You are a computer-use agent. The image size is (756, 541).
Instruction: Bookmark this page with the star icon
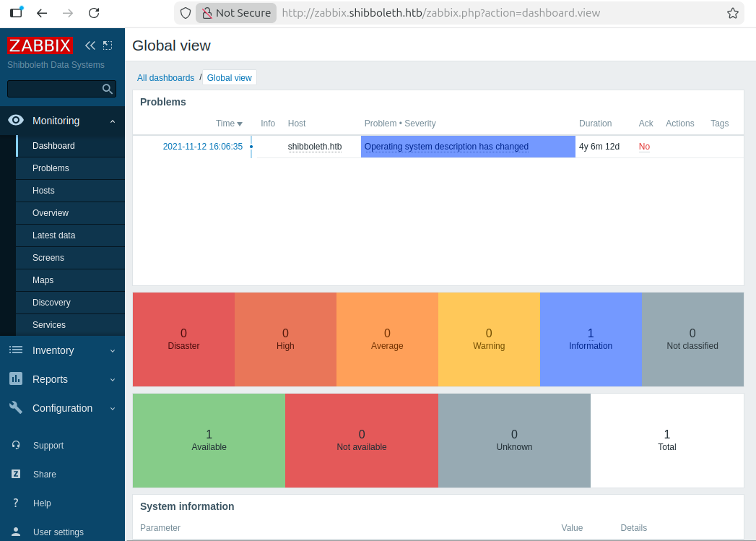[x=733, y=13]
